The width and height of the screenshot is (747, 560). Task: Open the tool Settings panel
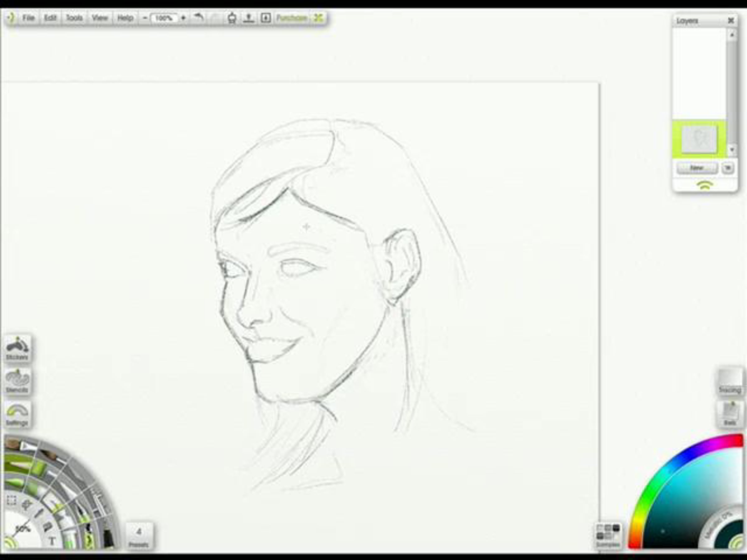click(17, 414)
